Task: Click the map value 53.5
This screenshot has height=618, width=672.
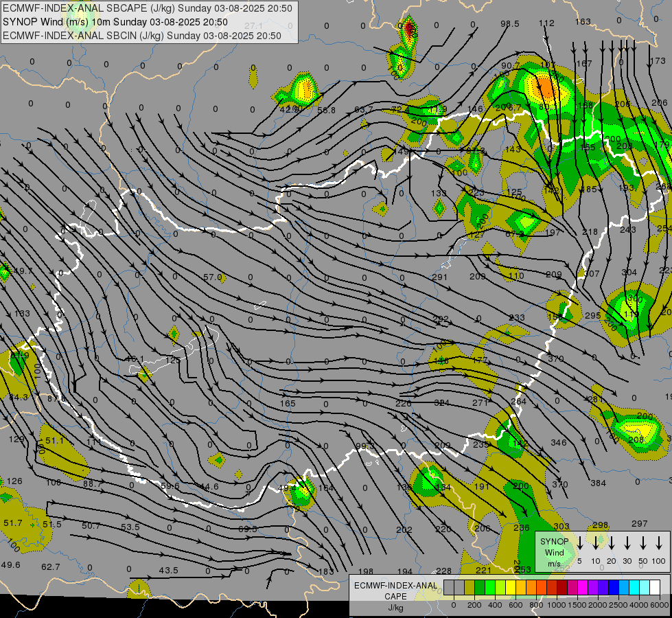Action: point(130,527)
